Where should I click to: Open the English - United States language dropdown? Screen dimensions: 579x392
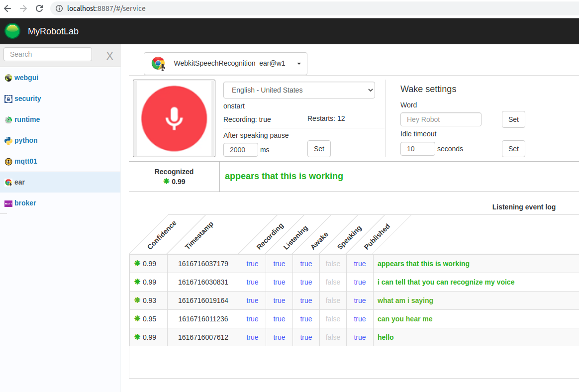pyautogui.click(x=299, y=90)
